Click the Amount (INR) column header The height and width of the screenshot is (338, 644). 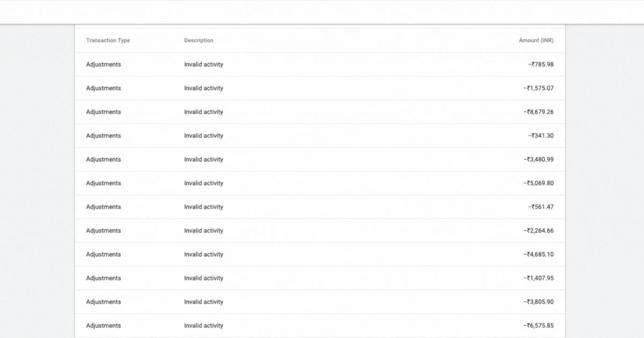click(x=536, y=41)
